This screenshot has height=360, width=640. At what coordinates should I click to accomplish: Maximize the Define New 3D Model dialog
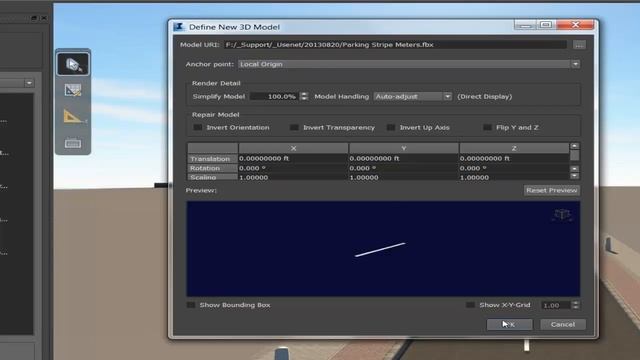pyautogui.click(x=546, y=25)
